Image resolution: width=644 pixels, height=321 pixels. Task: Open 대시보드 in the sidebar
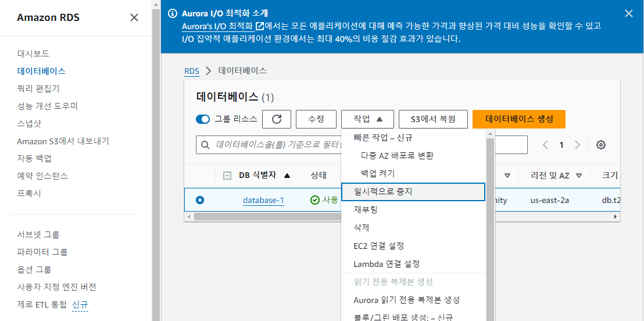33,53
